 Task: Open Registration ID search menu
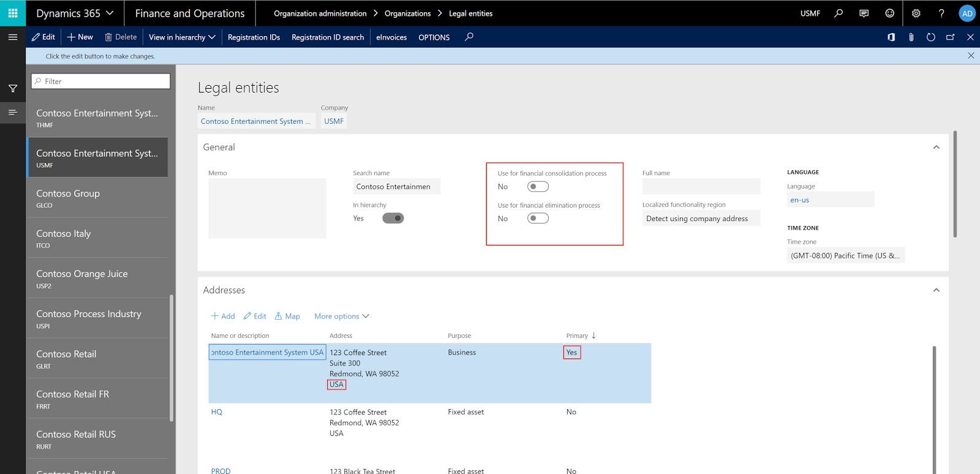coord(328,37)
